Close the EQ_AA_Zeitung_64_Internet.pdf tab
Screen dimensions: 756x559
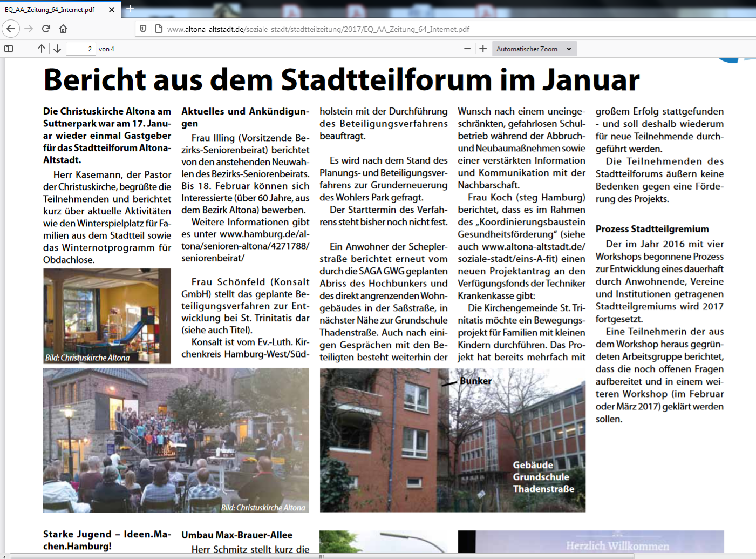coord(112,9)
